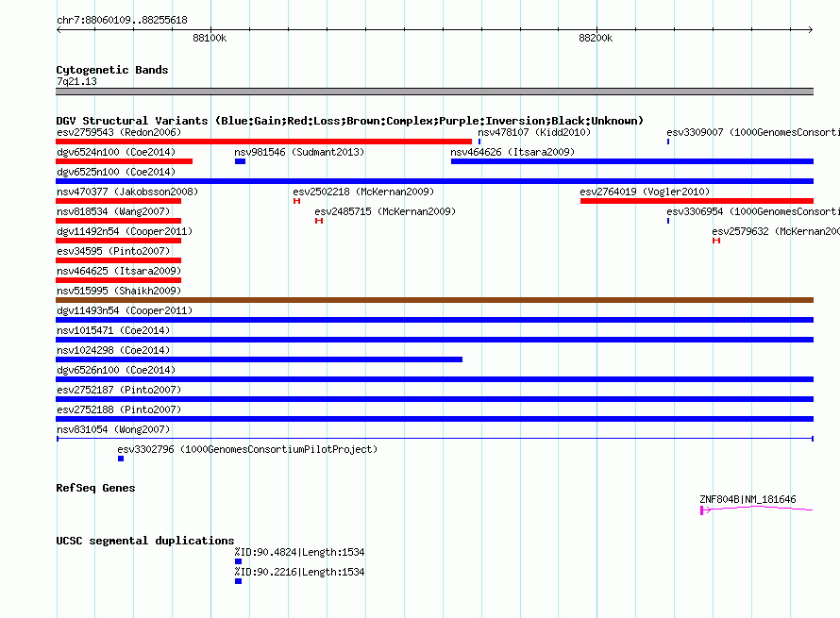Screen dimensions: 840x618
Task: Select the dgv6526n100 (Coe2014) gain bar
Action: click(434, 379)
